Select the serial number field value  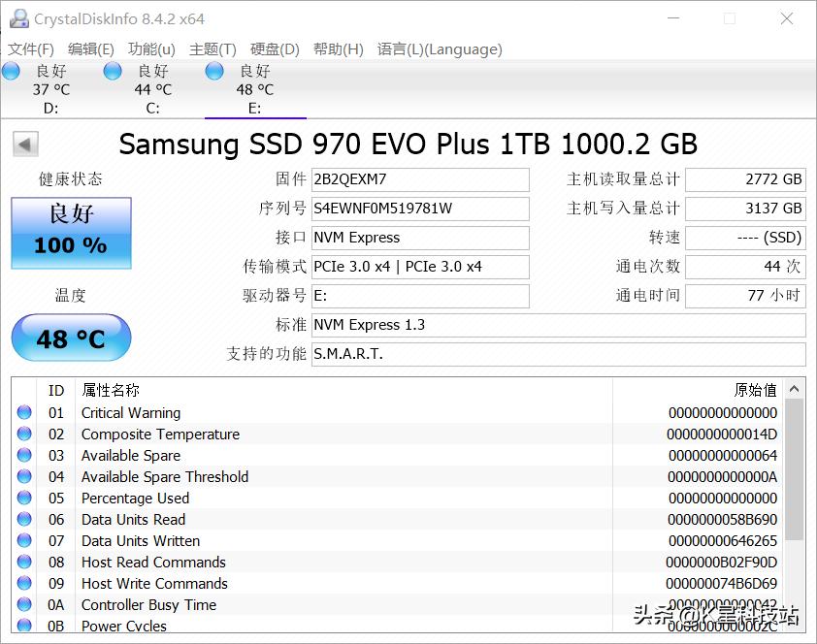click(x=420, y=209)
